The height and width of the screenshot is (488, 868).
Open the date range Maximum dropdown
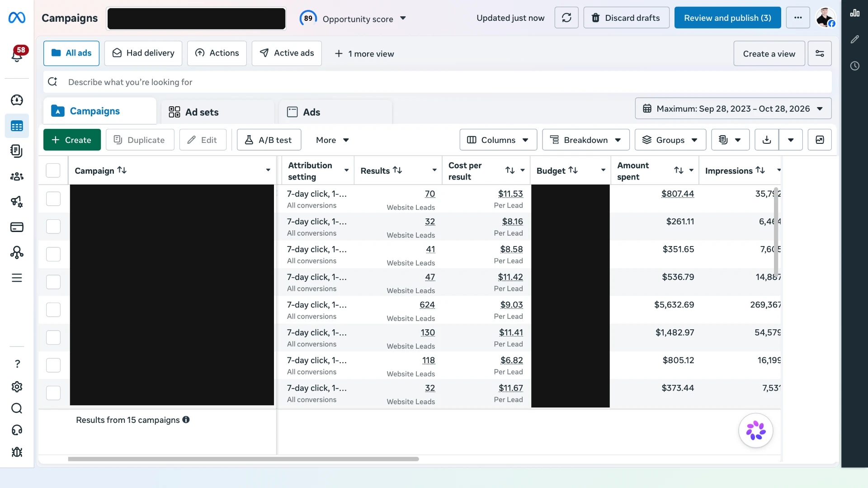click(733, 109)
